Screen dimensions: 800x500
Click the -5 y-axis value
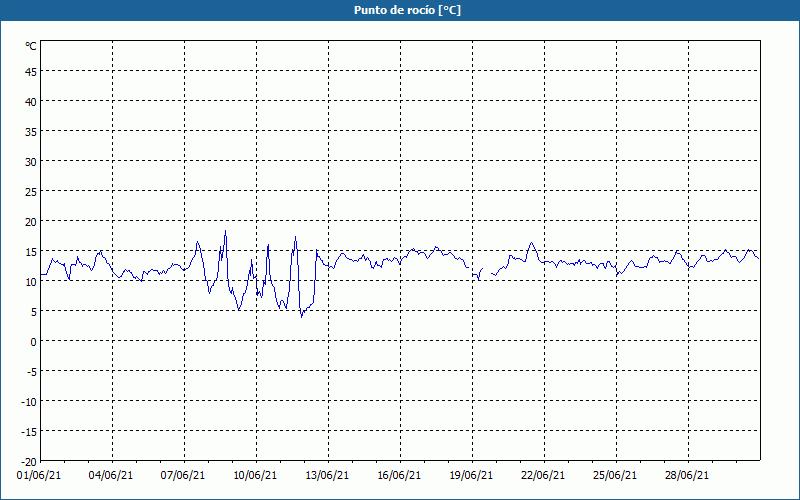pyautogui.click(x=32, y=372)
